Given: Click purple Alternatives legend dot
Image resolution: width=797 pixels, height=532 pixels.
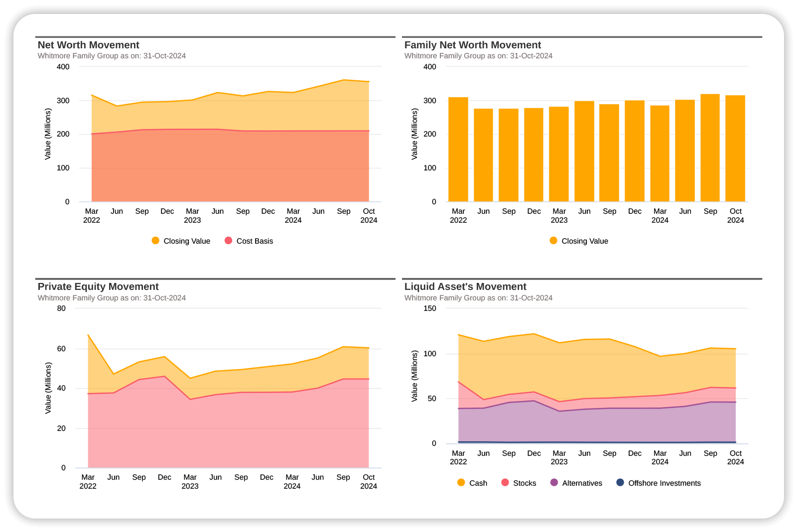Looking at the screenshot, I should (554, 483).
